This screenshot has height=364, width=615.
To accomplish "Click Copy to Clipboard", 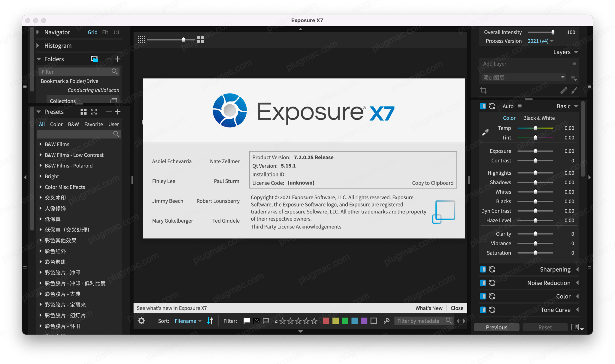I will coord(432,183).
